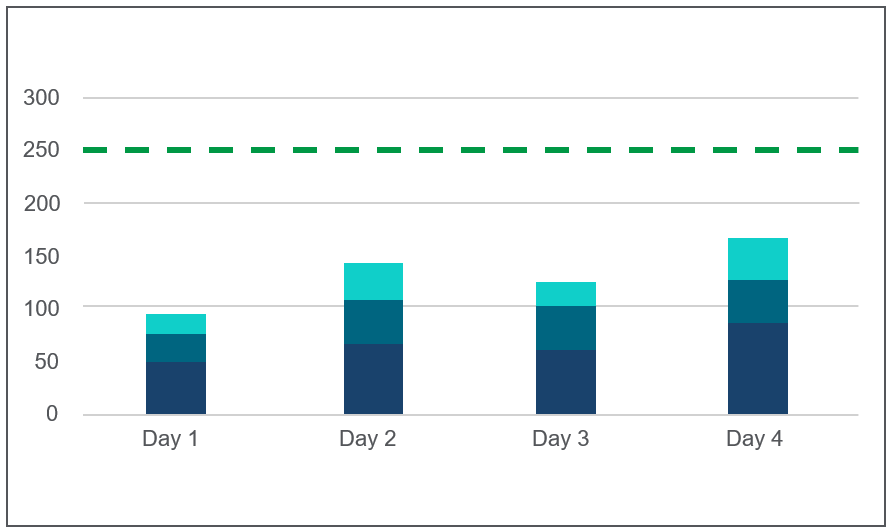Select the Day 2 dark navy bar segment

[x=373, y=379]
